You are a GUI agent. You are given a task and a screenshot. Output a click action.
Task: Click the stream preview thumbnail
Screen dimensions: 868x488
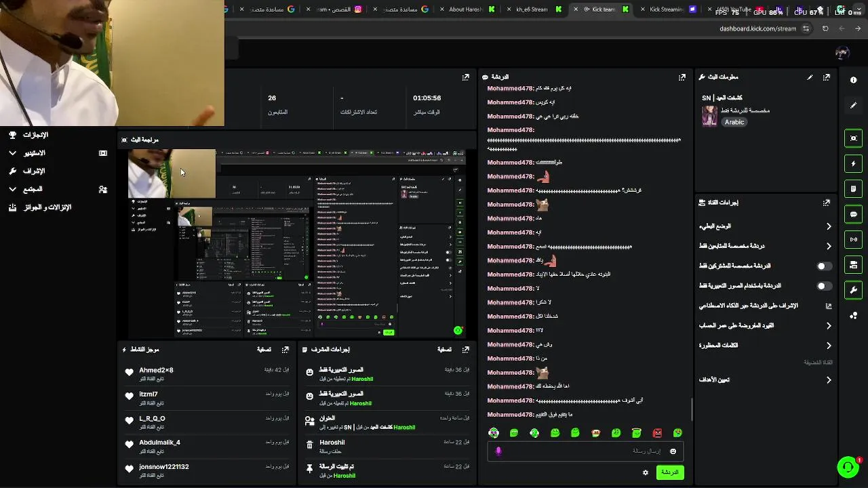pos(297,243)
